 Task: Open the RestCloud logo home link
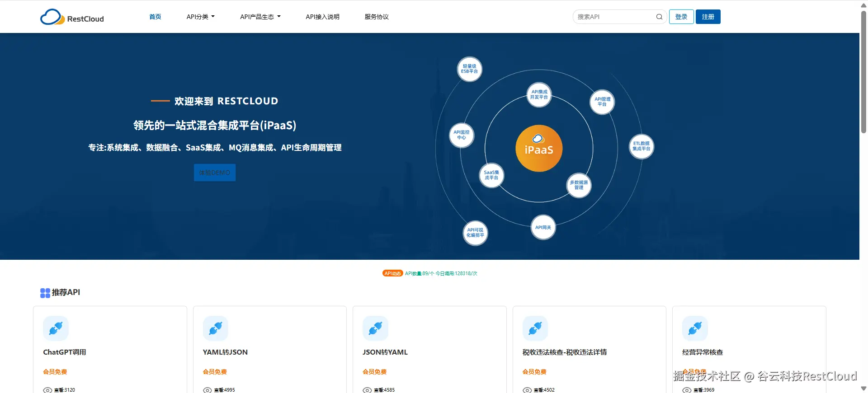(72, 17)
